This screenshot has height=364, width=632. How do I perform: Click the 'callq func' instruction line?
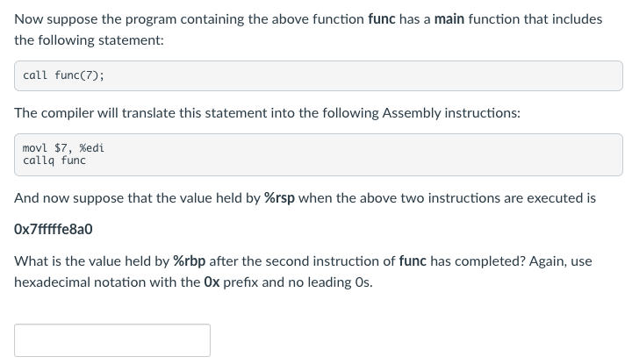point(54,161)
